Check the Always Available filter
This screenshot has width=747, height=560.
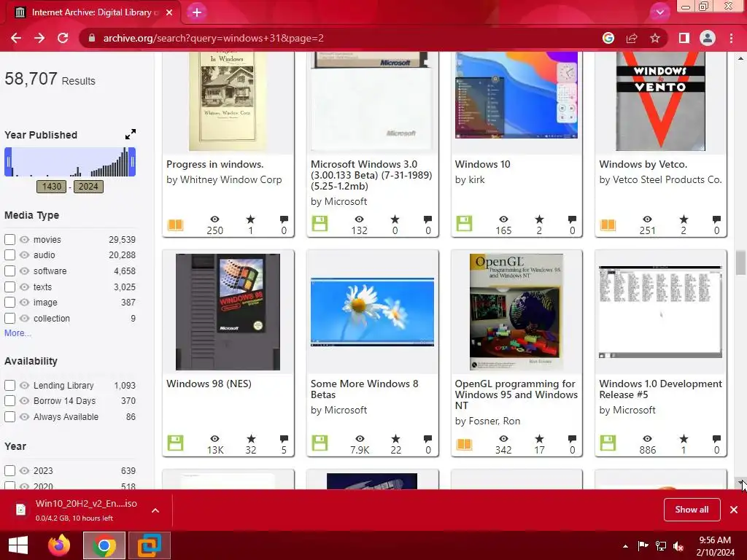(9, 416)
